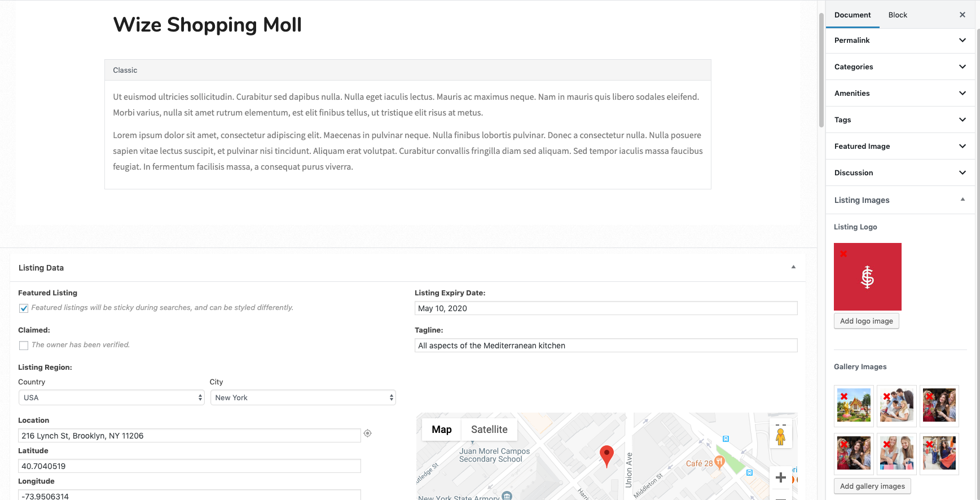Close the settings sidebar
Screen dimensions: 980x500
coord(963,15)
